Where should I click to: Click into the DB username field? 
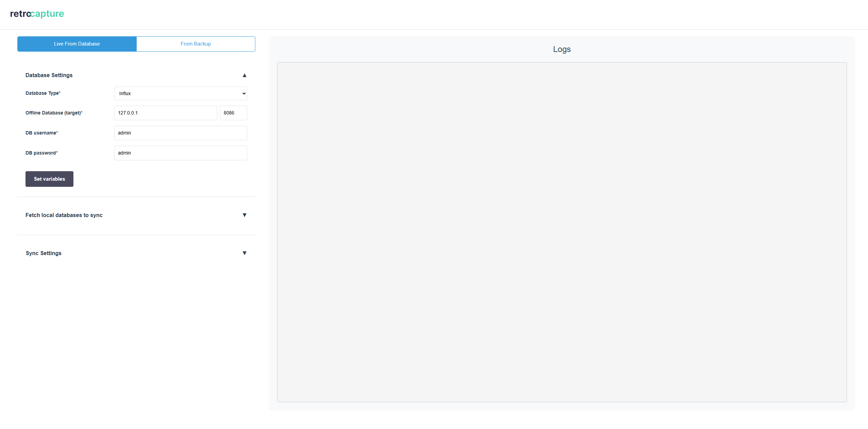(x=181, y=133)
